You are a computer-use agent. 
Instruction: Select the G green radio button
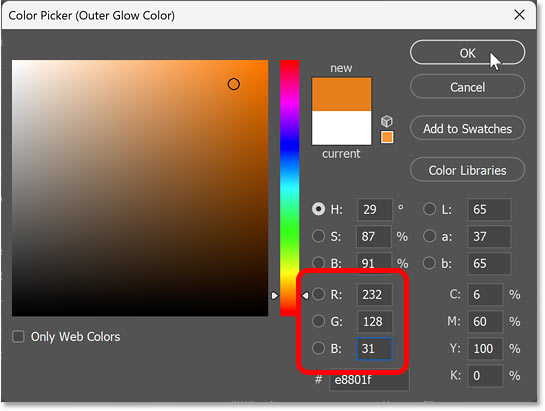[318, 321]
